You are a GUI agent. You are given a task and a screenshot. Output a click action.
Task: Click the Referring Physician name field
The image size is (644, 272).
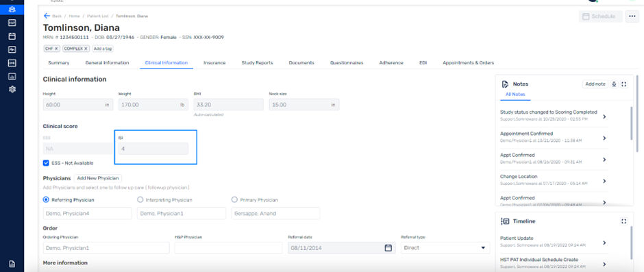point(88,213)
